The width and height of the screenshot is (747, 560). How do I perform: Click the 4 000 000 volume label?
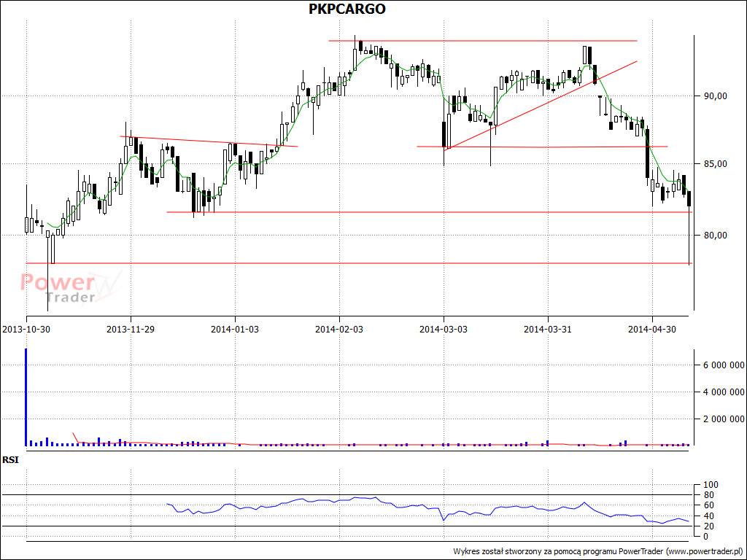pyautogui.click(x=724, y=392)
